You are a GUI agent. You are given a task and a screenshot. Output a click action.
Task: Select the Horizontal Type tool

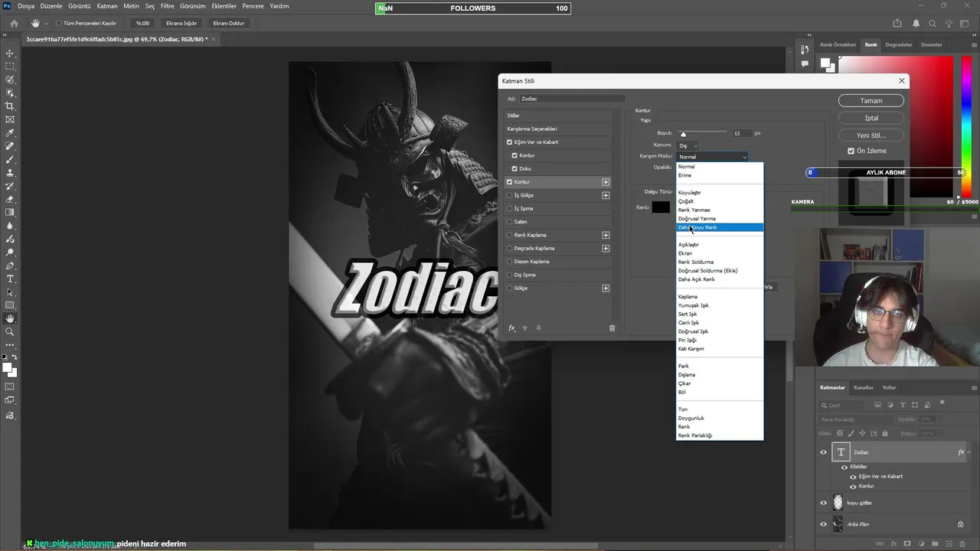10,279
